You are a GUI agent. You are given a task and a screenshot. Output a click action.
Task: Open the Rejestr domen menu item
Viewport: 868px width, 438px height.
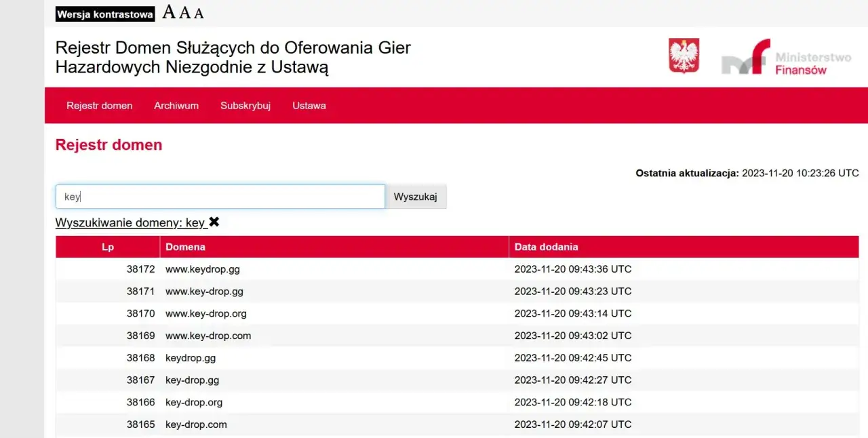99,106
